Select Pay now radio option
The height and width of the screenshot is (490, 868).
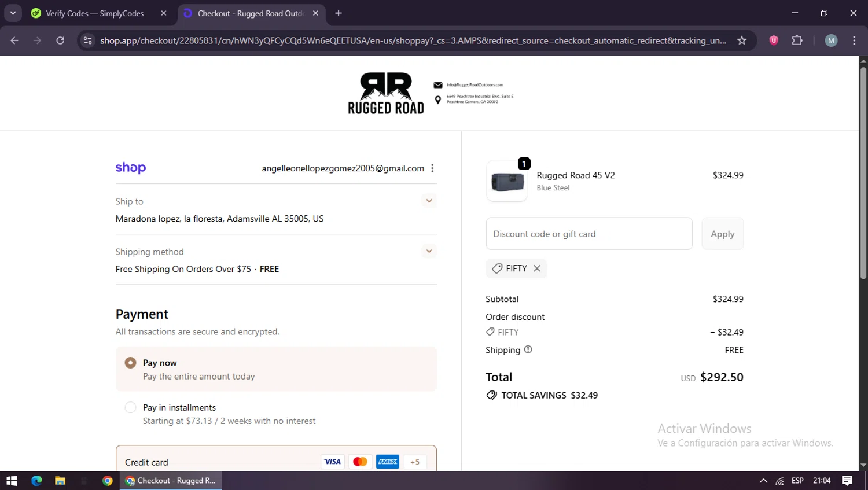[x=131, y=363]
